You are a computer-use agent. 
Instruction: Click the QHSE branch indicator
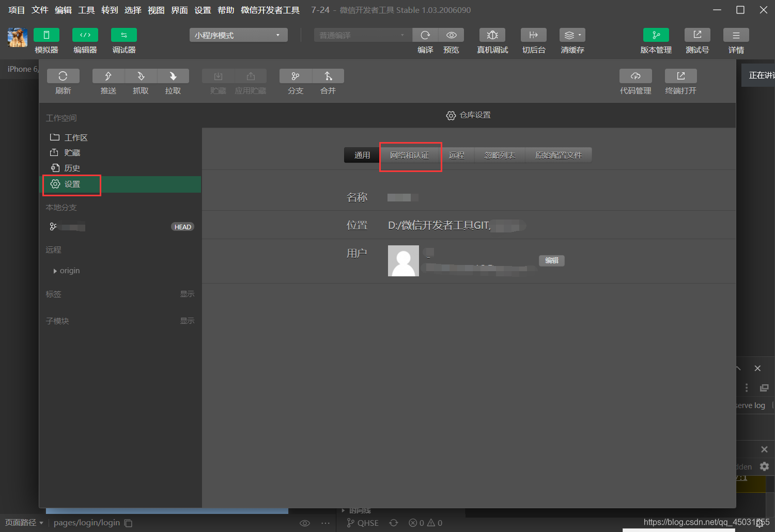363,523
